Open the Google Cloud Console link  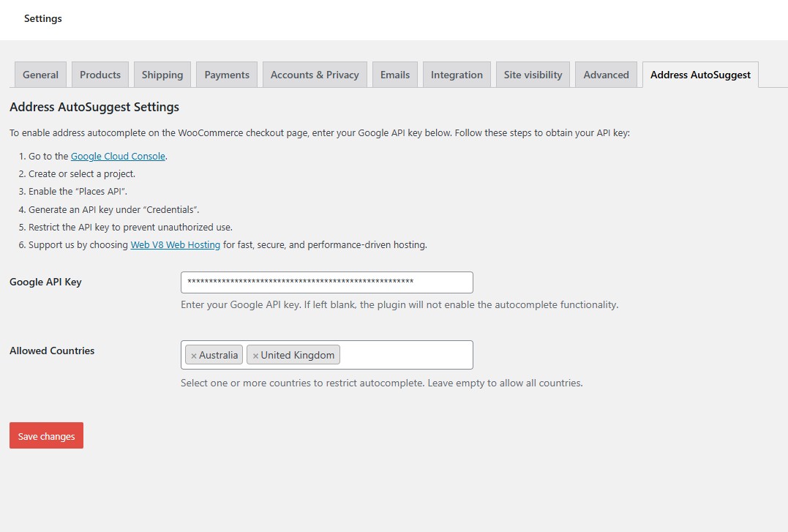[x=117, y=156]
